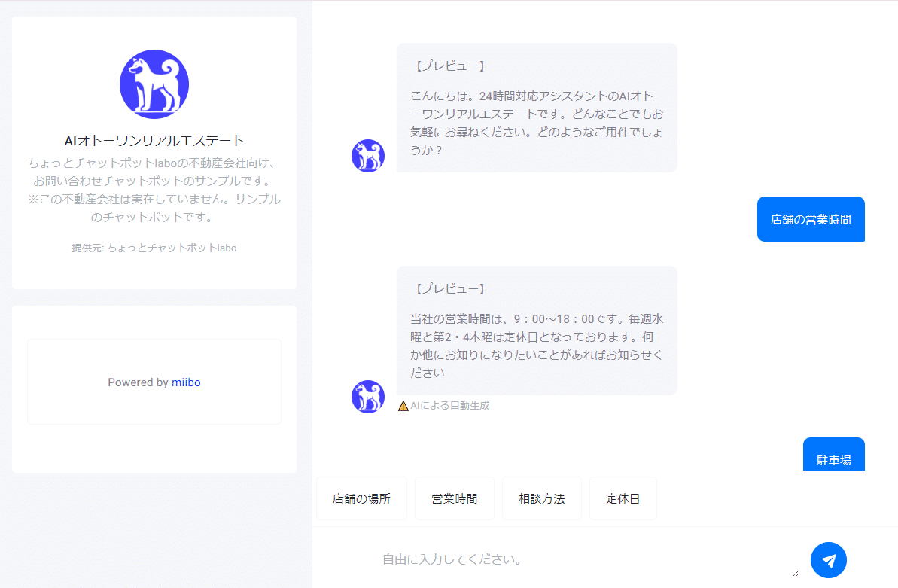Click the bot avatar beside the first preview message
This screenshot has width=898, height=588.
click(x=367, y=156)
